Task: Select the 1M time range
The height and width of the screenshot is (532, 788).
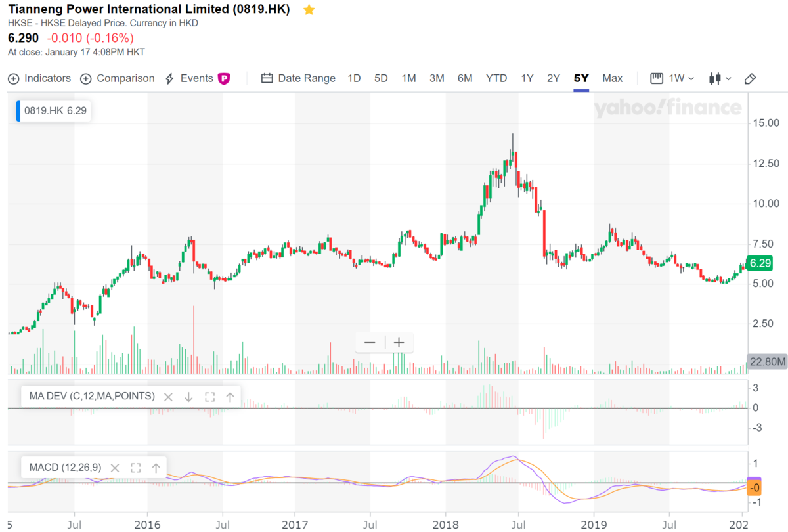Action: point(408,78)
